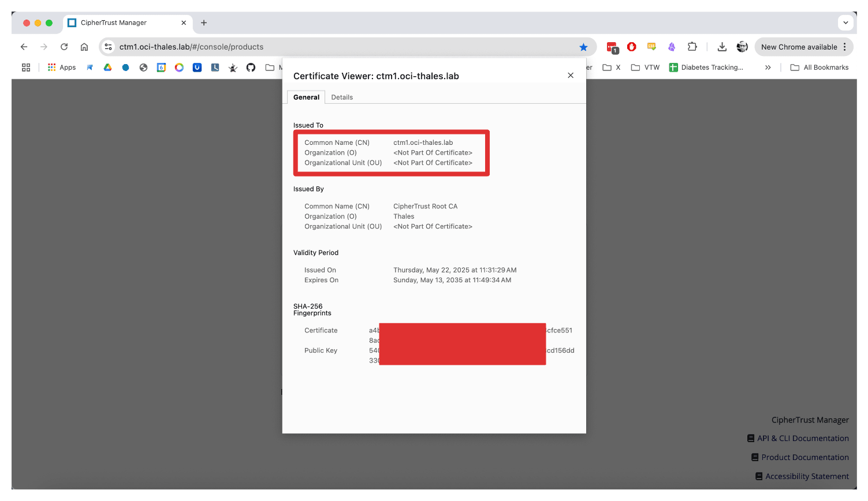Open the blue U shield bookmark

[x=197, y=68]
